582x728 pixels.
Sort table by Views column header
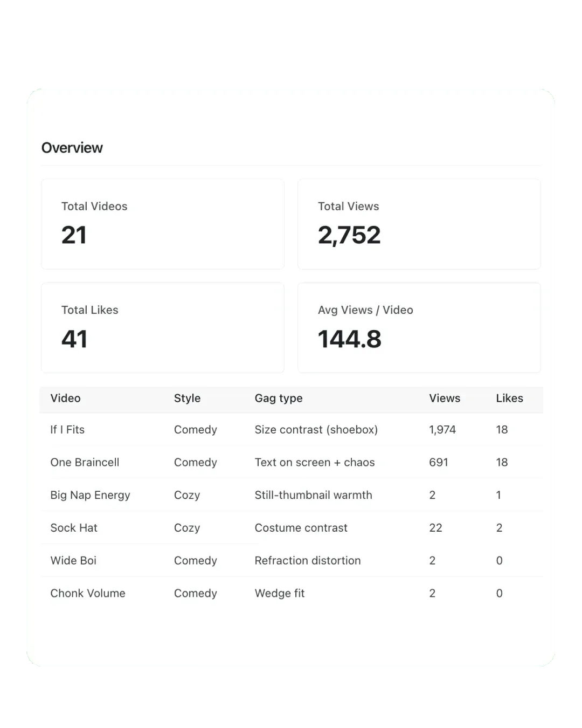coord(445,399)
